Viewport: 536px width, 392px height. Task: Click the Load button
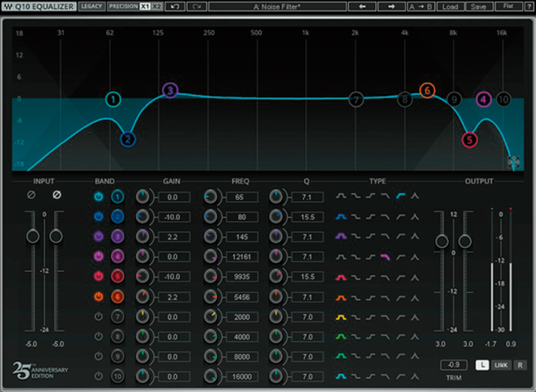tap(450, 7)
